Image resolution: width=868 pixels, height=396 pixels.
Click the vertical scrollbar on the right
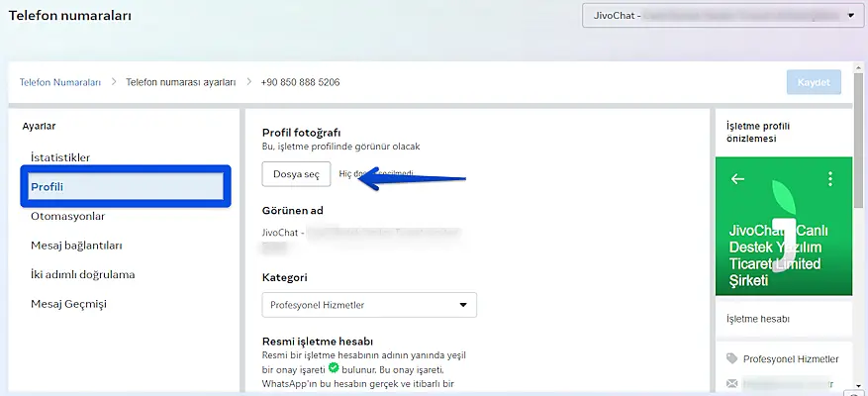858,142
